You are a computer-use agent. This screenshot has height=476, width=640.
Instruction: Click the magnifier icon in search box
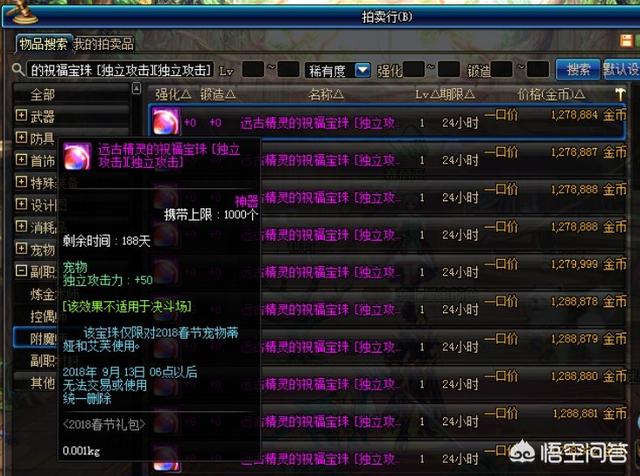pos(20,70)
